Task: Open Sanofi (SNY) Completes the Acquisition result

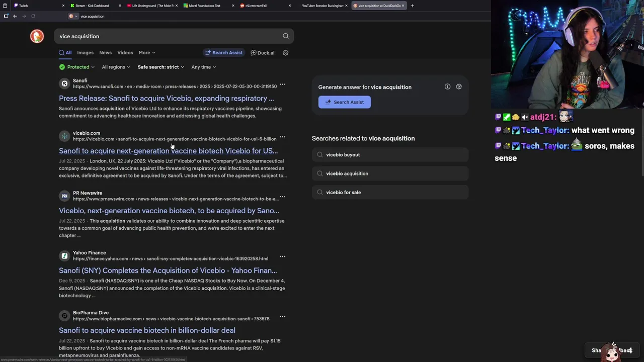Action: coord(168,270)
